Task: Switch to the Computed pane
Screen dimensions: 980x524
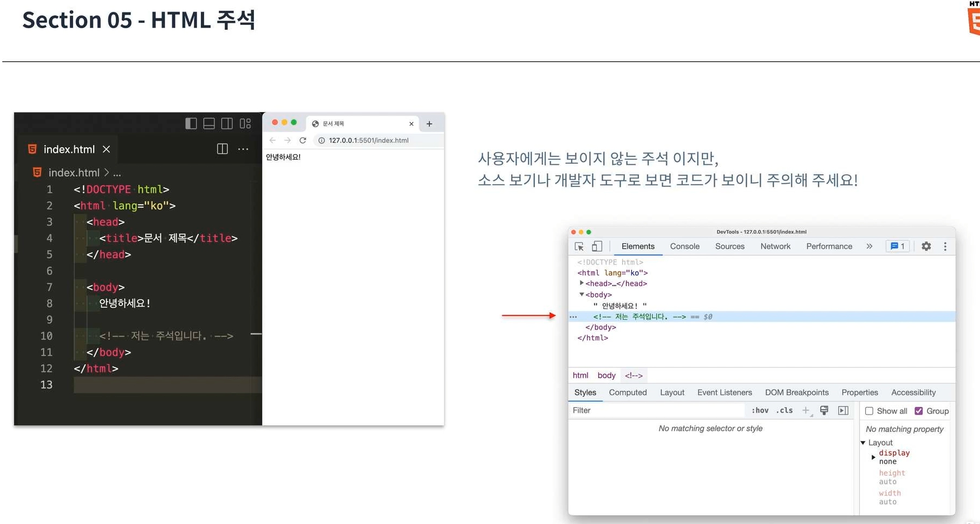Action: point(628,393)
